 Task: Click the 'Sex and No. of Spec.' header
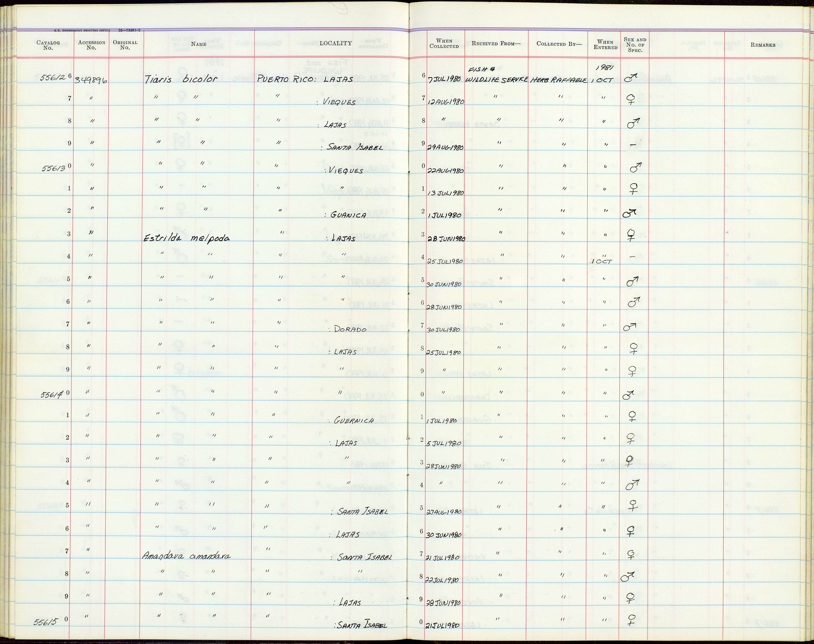635,45
